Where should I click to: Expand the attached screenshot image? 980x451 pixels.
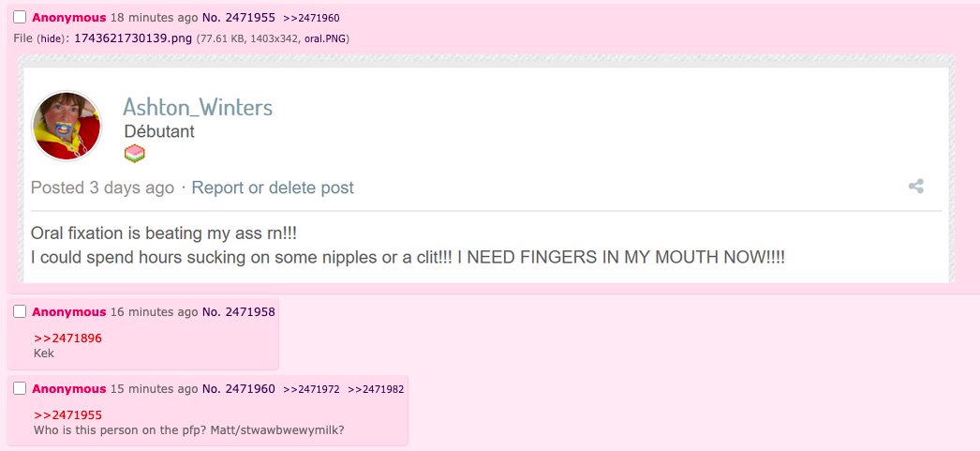coord(485,169)
